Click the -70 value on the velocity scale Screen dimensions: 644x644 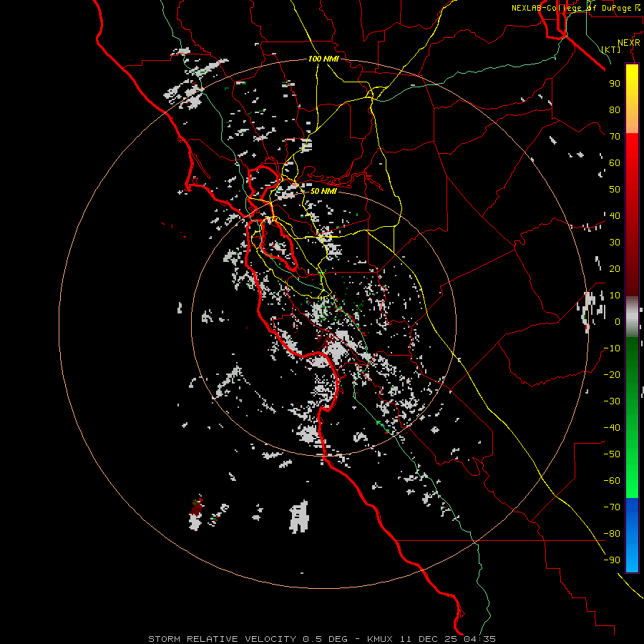pyautogui.click(x=612, y=507)
